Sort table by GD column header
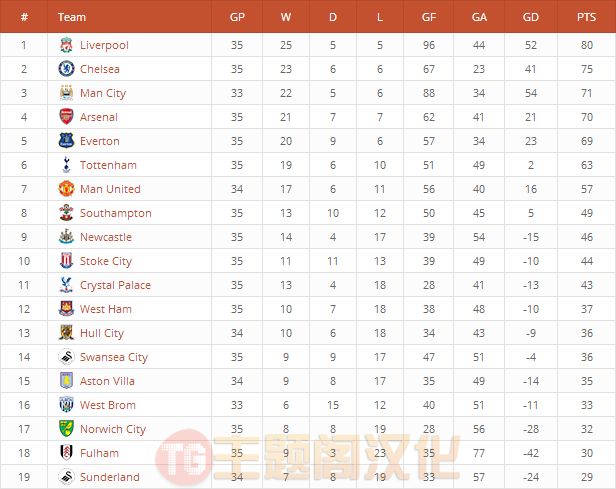The width and height of the screenshot is (616, 489). click(x=531, y=17)
